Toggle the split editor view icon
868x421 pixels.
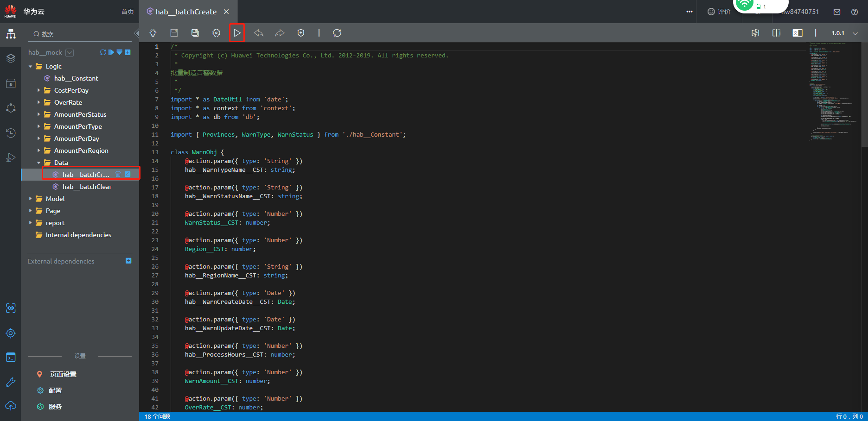pos(776,33)
